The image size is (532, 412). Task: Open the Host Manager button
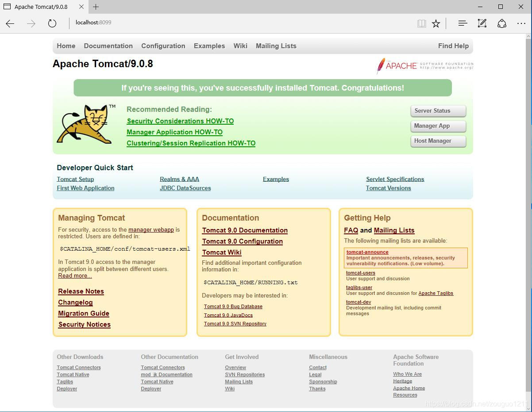click(x=438, y=141)
